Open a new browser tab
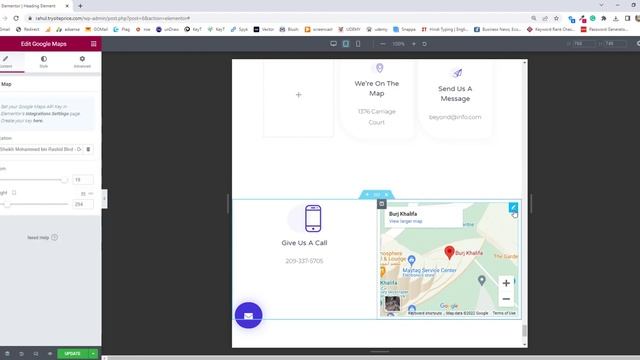 coord(80,6)
